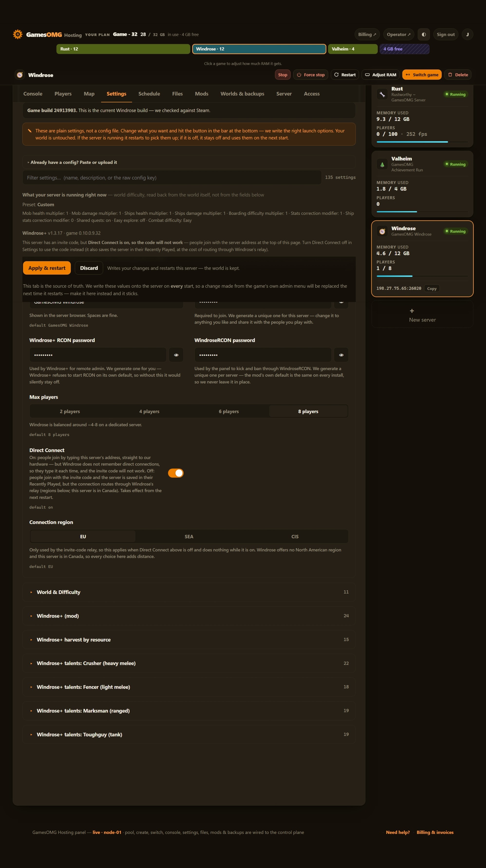Open the Console tab

point(33,94)
